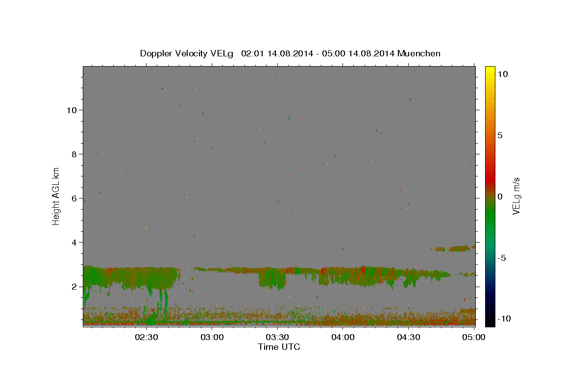Click the colorbar value 0 label

coord(499,196)
